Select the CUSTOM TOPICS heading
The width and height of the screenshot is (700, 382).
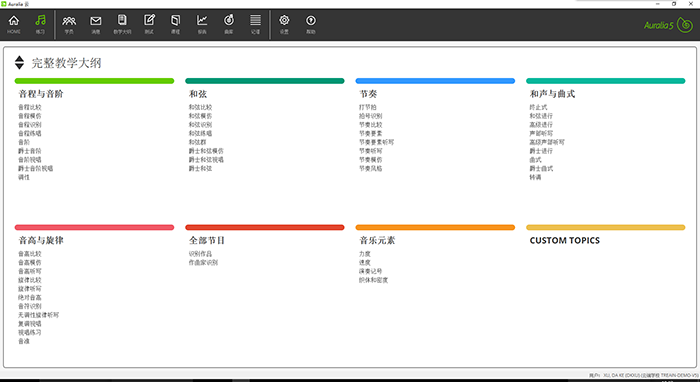565,240
